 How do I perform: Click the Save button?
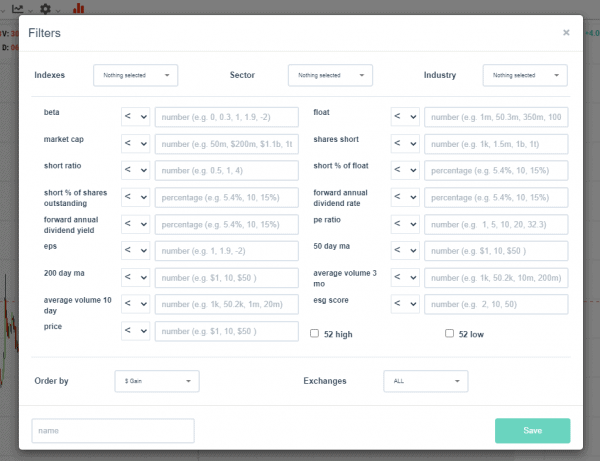(532, 431)
